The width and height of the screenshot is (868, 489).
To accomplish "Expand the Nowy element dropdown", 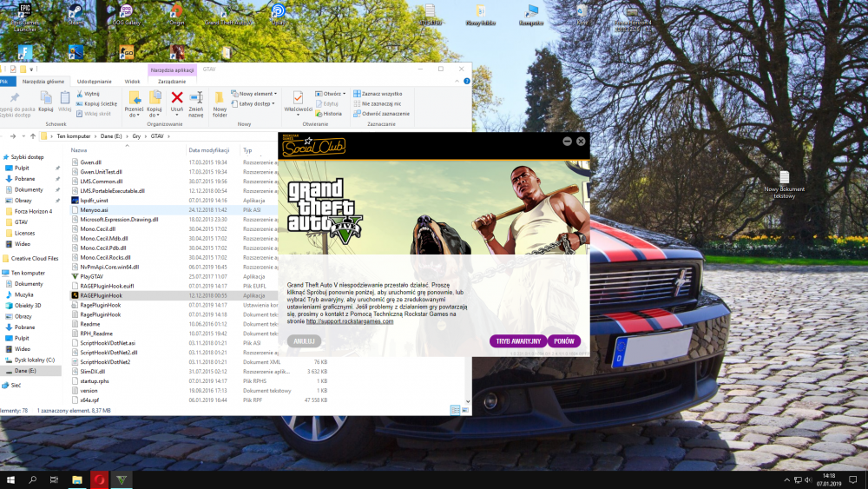I will coord(254,94).
